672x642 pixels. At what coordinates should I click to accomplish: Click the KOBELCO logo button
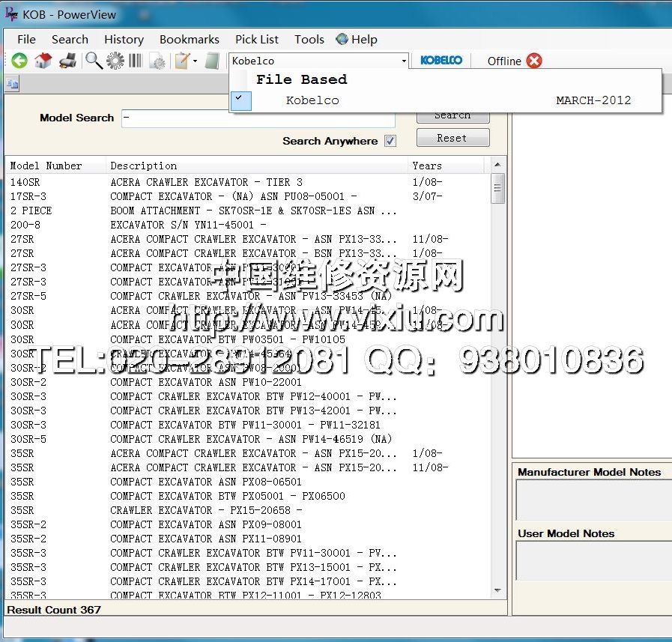point(441,61)
